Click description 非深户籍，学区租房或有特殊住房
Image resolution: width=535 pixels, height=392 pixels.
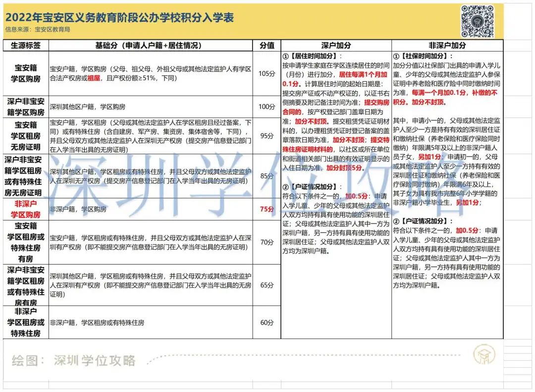coord(97,322)
